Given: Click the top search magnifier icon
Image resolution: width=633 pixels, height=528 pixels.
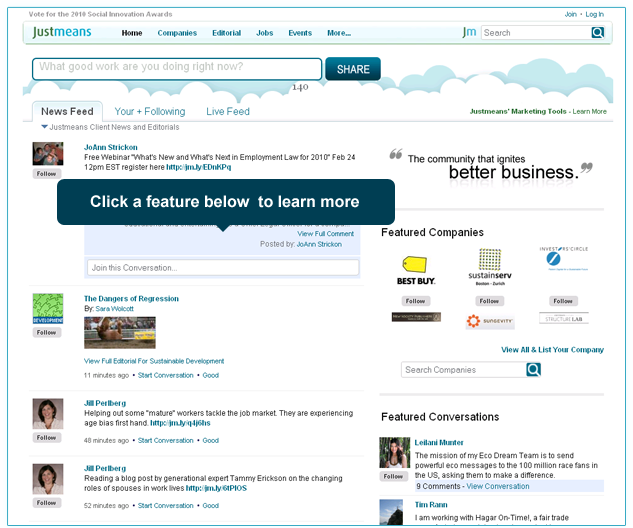Looking at the screenshot, I should (x=597, y=32).
